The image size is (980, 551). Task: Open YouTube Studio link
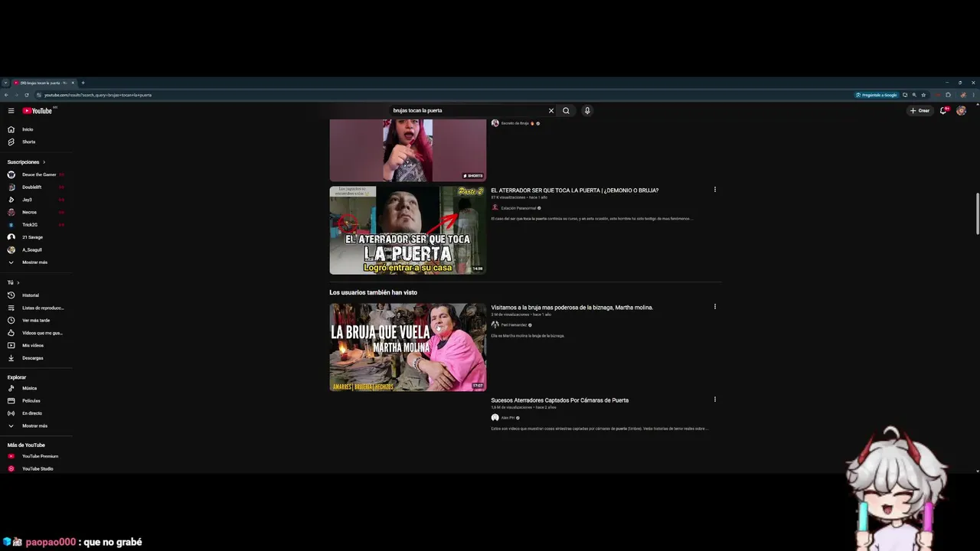coord(36,468)
